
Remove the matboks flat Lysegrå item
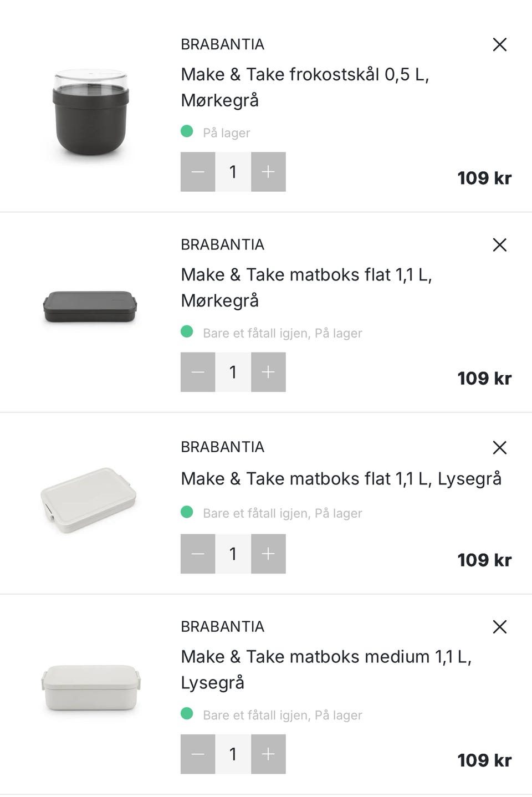(499, 448)
